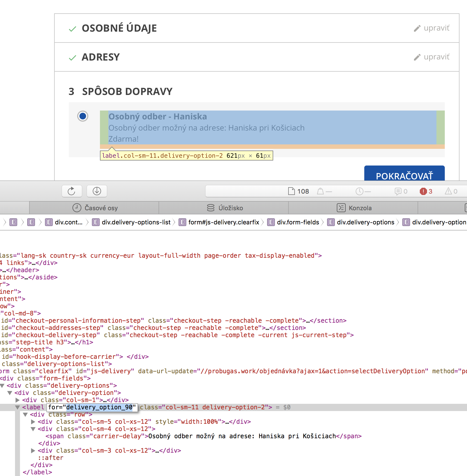Click the warnings triangle indicator
The image size is (467, 476).
tap(451, 191)
